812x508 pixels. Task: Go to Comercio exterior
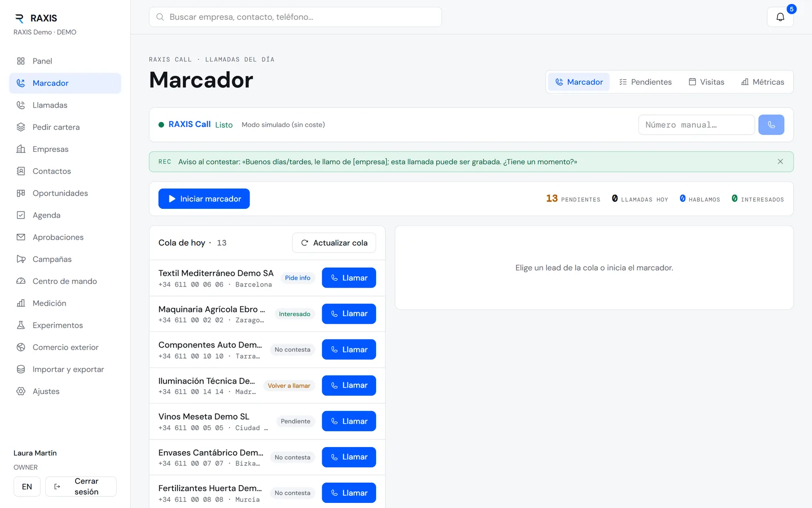coord(65,347)
